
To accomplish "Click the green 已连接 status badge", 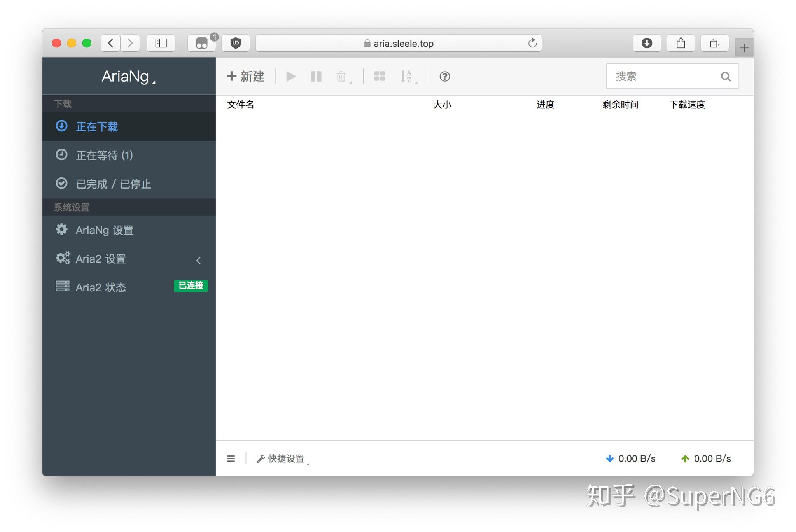I will (190, 286).
